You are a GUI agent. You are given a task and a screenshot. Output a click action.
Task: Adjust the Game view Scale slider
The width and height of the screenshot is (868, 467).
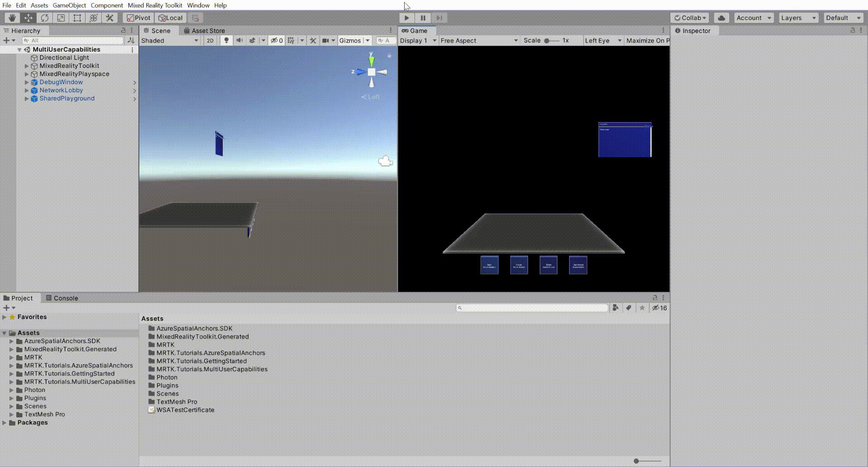(547, 40)
